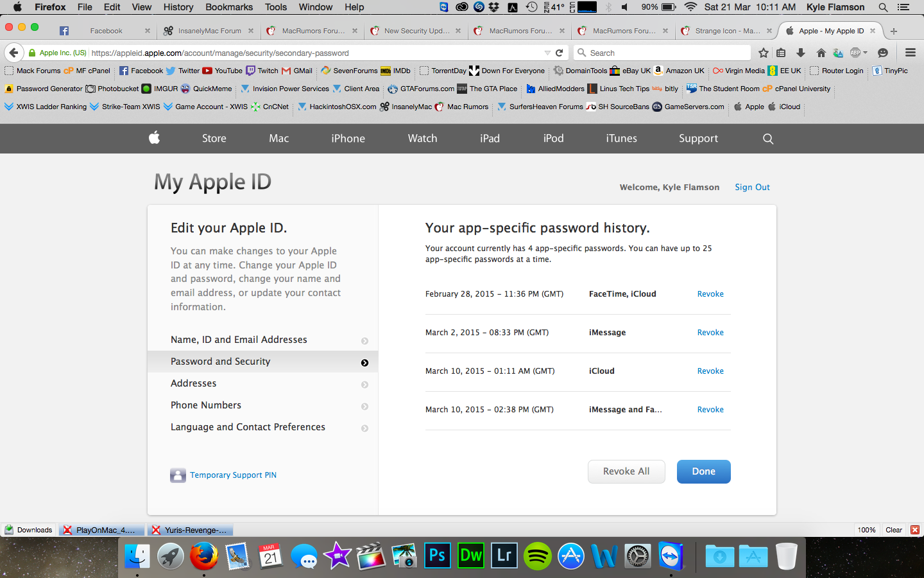Open Messages app in the Dock

pos(304,556)
